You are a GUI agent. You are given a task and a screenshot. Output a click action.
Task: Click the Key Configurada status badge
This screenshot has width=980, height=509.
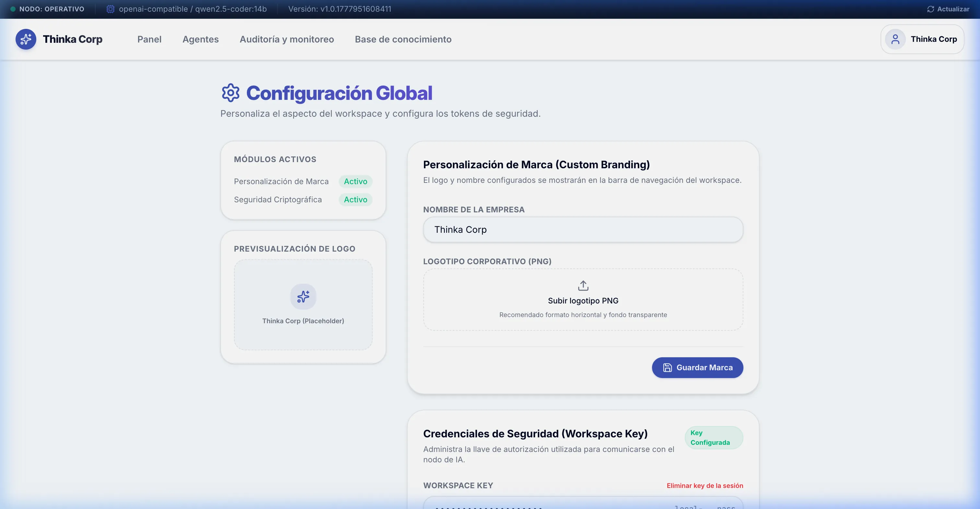(x=714, y=438)
